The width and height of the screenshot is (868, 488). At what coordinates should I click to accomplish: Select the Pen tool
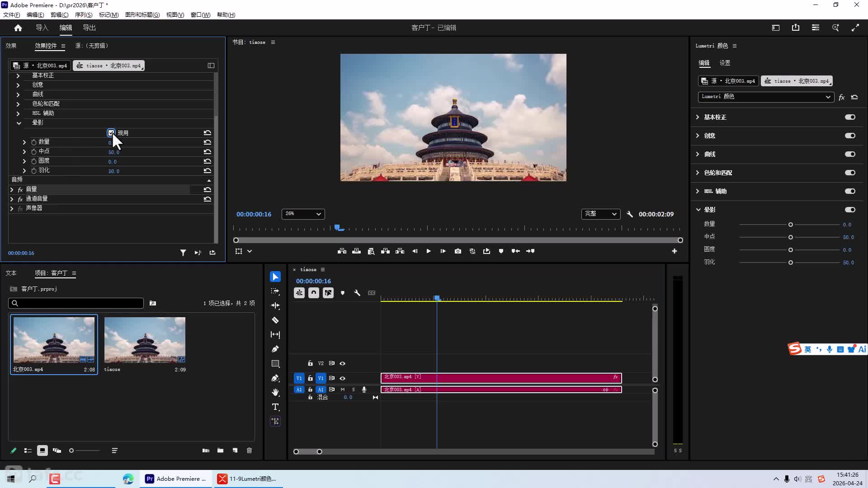(275, 349)
